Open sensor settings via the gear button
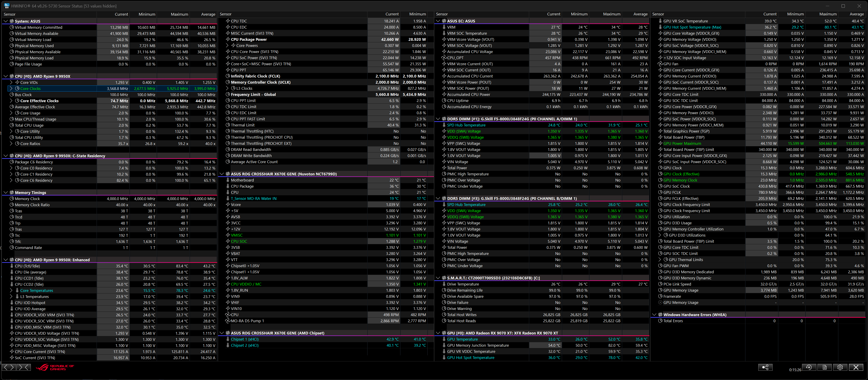This screenshot has width=868, height=380. 840,367
